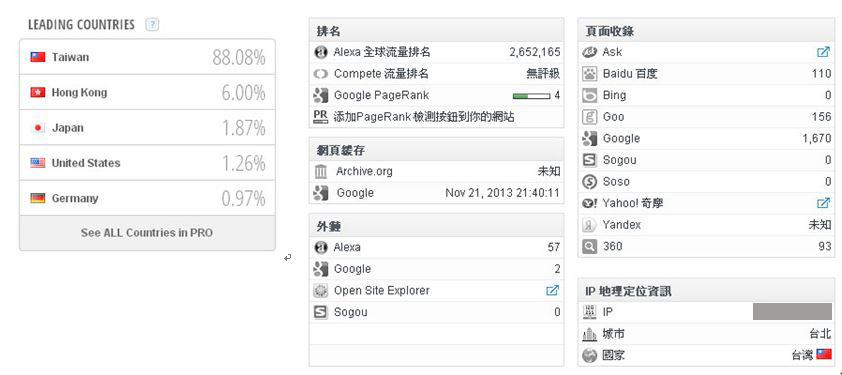Select the Hong Kong country row
842x375 pixels.
(147, 92)
